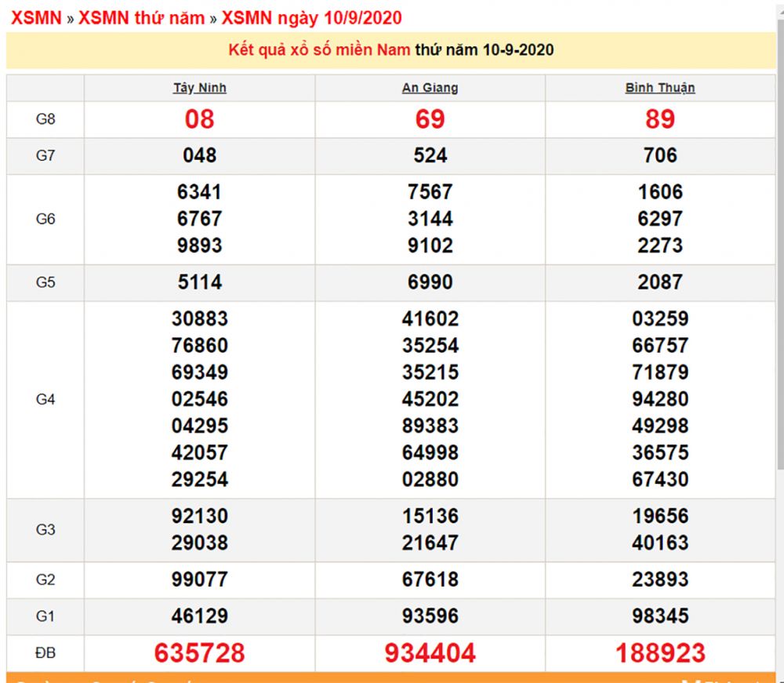The height and width of the screenshot is (683, 784).
Task: Select G7 value 048
Action: coord(199,155)
